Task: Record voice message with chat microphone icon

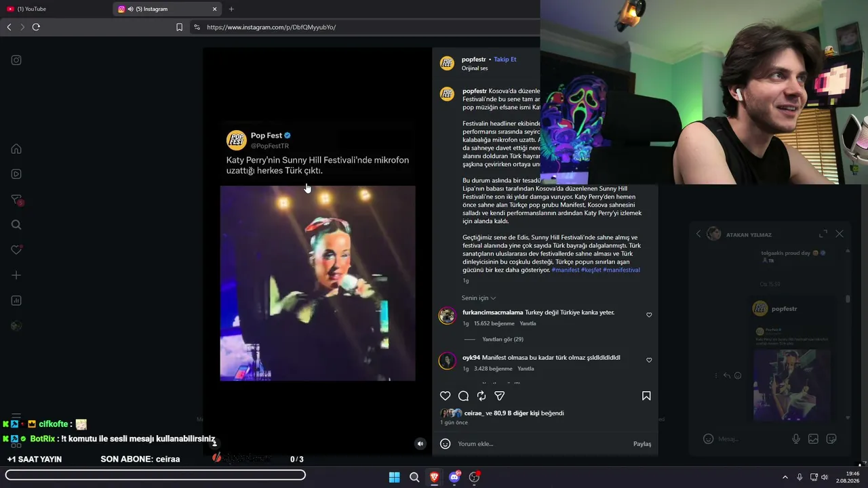Action: tap(796, 439)
